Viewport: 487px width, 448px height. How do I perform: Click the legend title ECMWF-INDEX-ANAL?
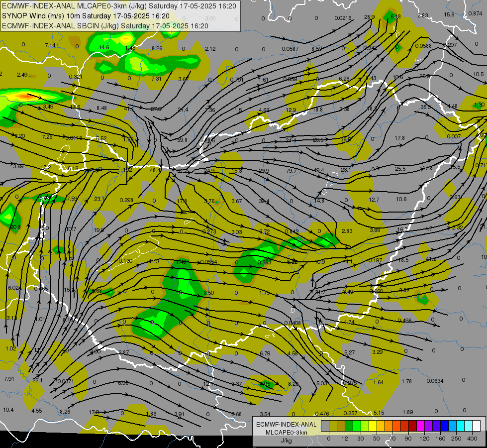pyautogui.click(x=286, y=425)
